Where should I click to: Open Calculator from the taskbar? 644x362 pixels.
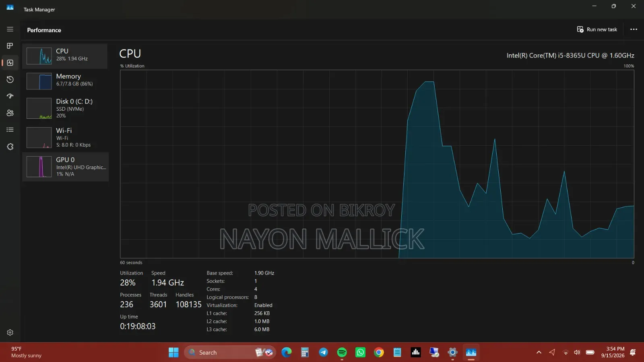click(x=305, y=352)
